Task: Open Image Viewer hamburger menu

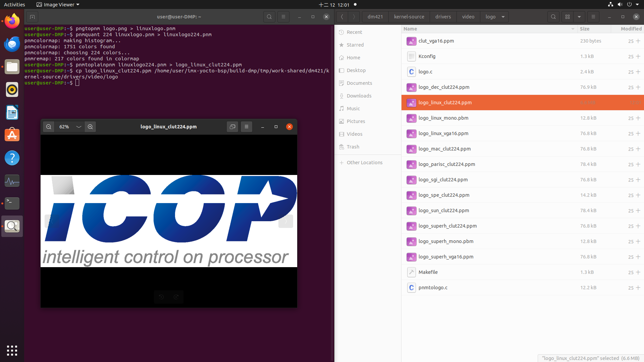Action: pyautogui.click(x=247, y=127)
